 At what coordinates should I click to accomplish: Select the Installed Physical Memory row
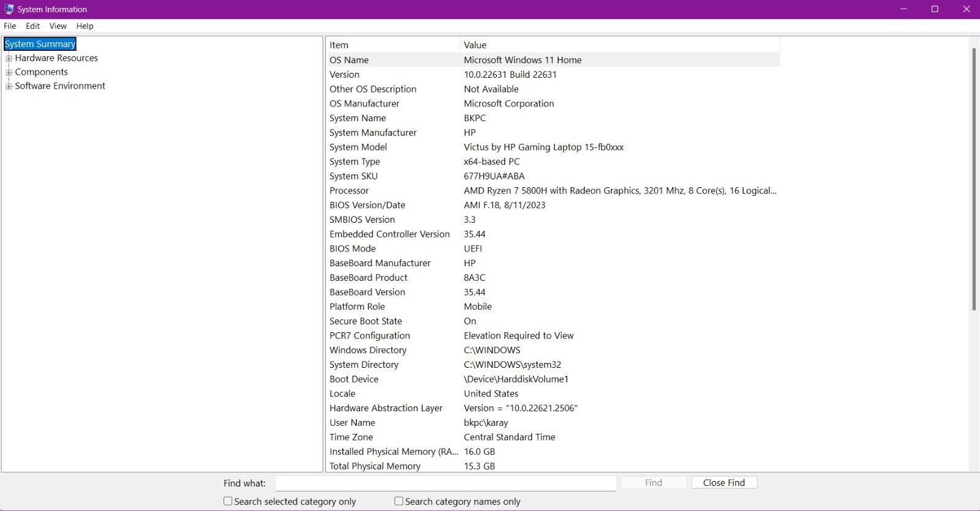tap(552, 452)
